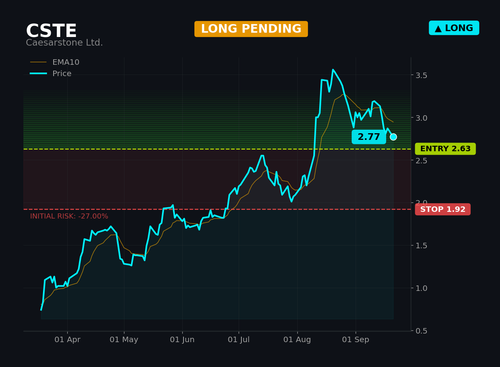Click the 2.5 price axis label
Screen dimensions: 500x367
coord(421,161)
